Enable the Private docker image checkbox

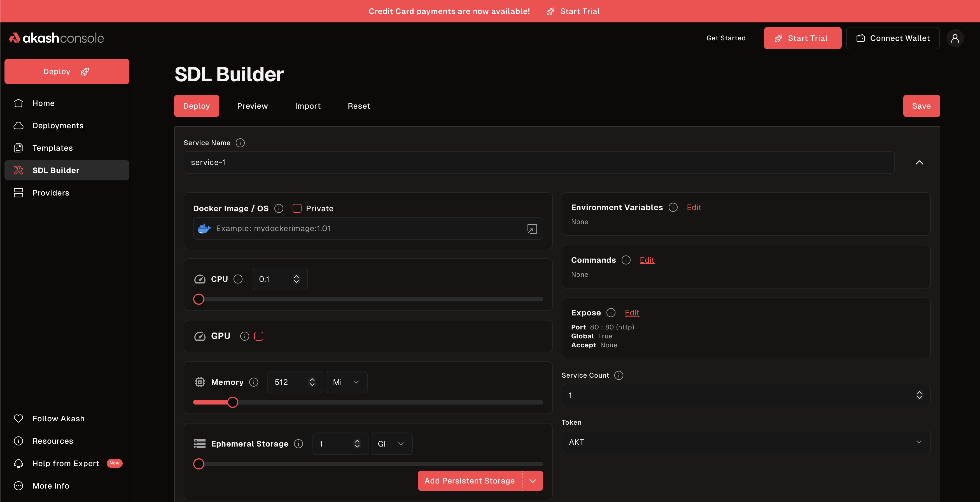[297, 208]
